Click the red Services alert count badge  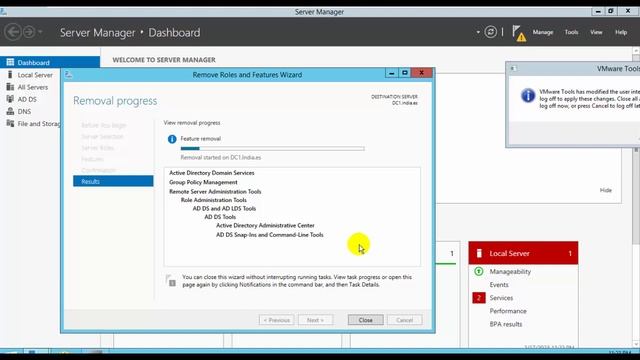click(x=479, y=298)
